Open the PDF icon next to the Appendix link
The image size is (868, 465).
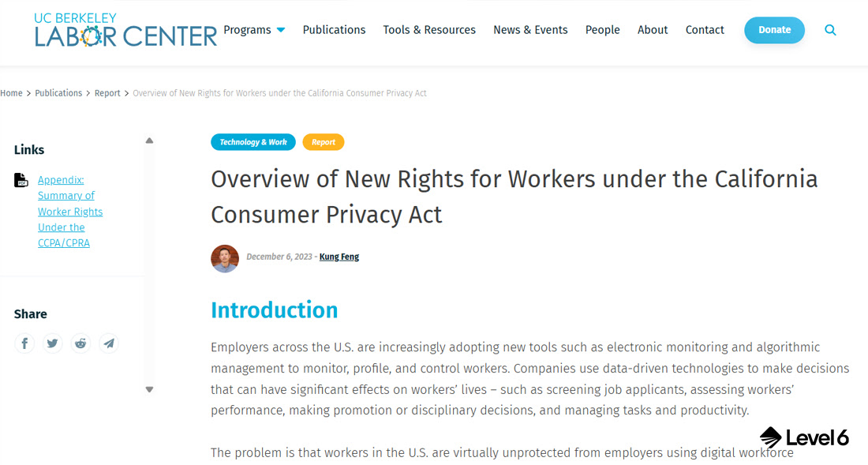tap(21, 179)
